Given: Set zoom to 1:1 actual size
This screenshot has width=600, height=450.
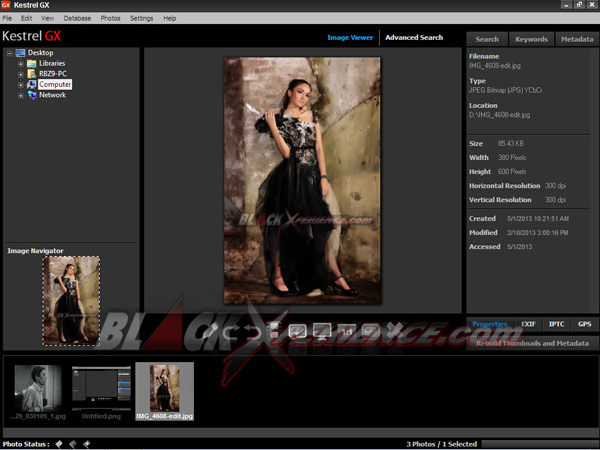Looking at the screenshot, I should pyautogui.click(x=347, y=332).
